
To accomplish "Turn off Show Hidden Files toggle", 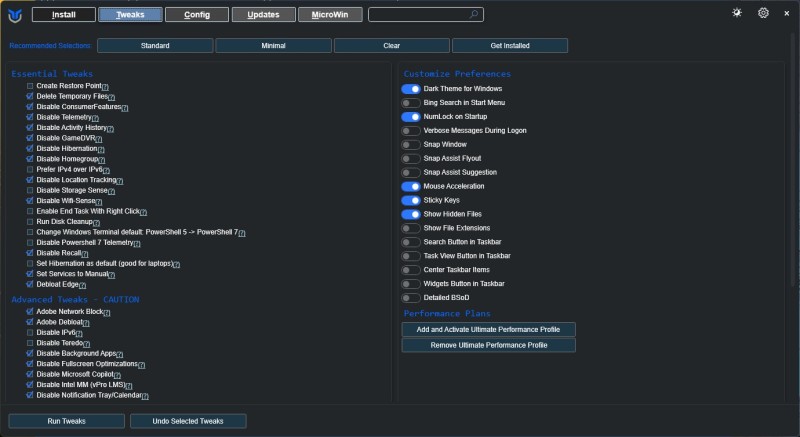I will (411, 214).
